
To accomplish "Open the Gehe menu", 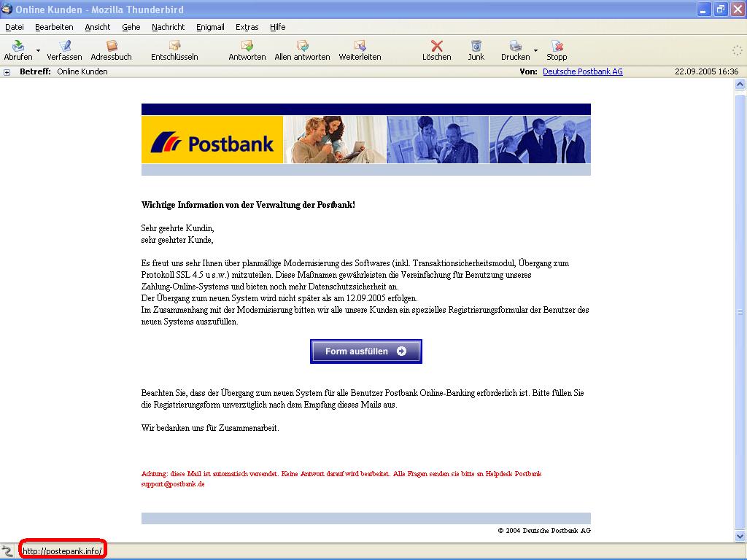I will (131, 27).
